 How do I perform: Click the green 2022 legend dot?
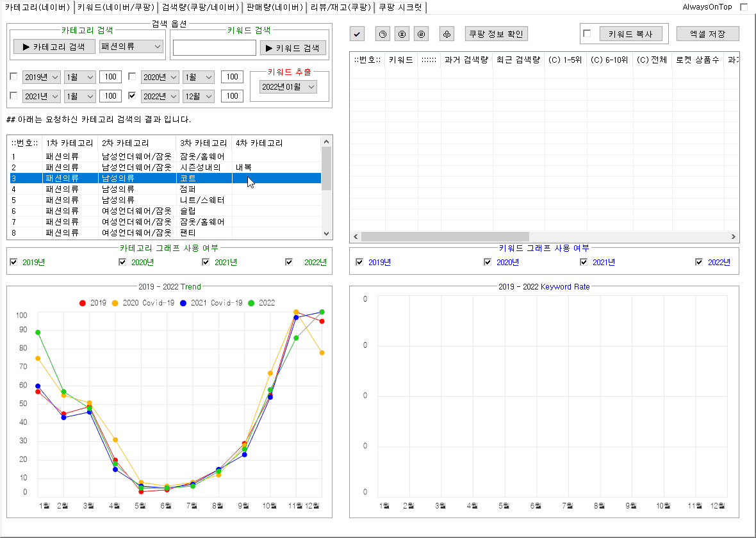tap(251, 303)
